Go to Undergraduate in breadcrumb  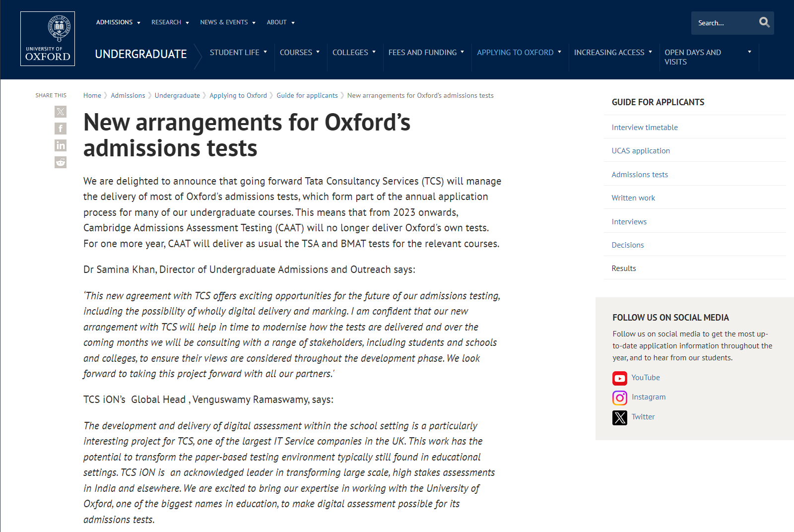177,95
